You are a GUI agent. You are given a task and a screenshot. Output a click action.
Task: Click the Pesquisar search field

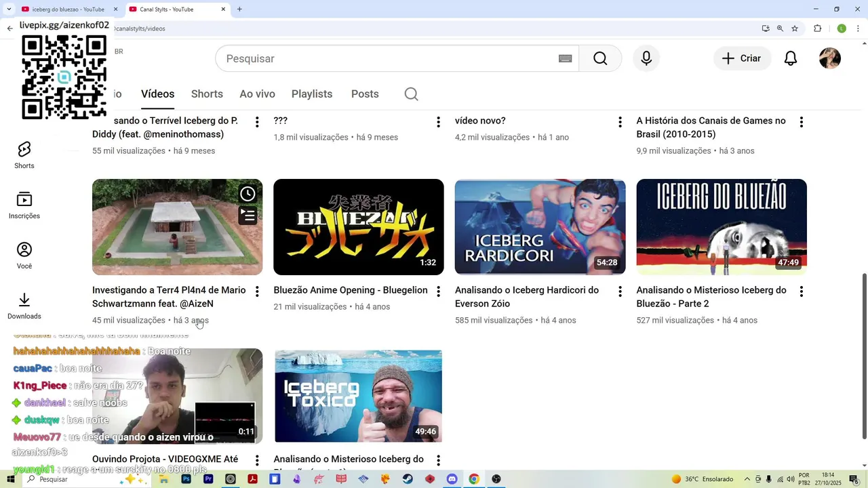397,58
